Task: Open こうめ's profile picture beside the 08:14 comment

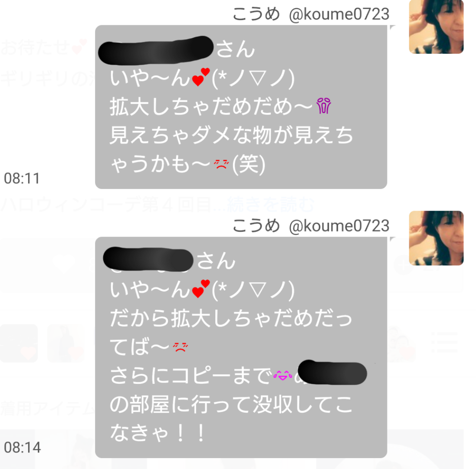Action: pyautogui.click(x=436, y=238)
